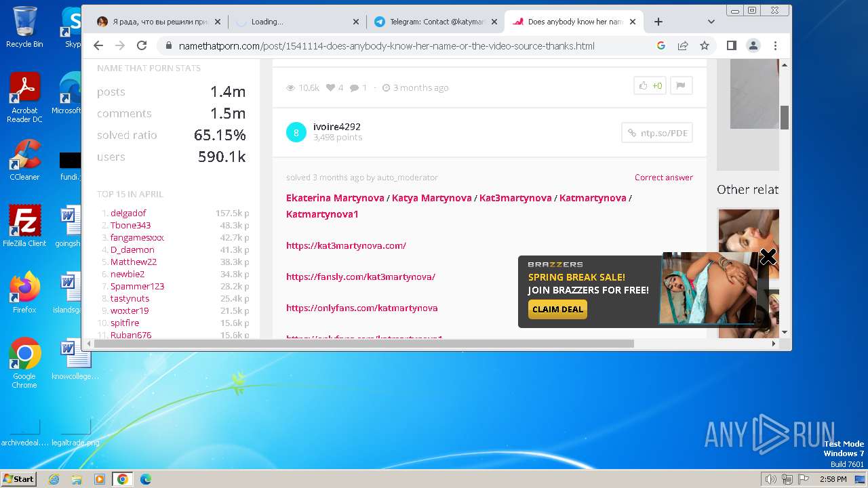Open user Tbone343 in the top 15 list
Viewport: 868px width, 488px height.
131,225
